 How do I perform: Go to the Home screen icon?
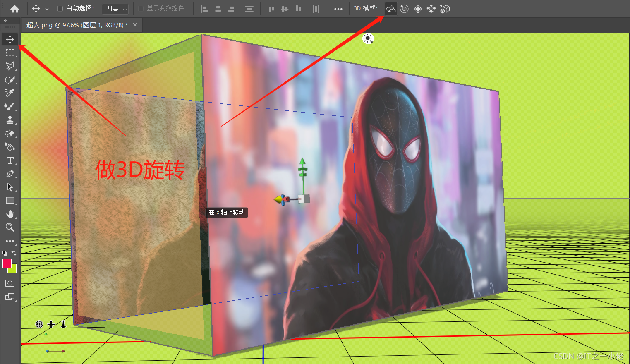(14, 9)
